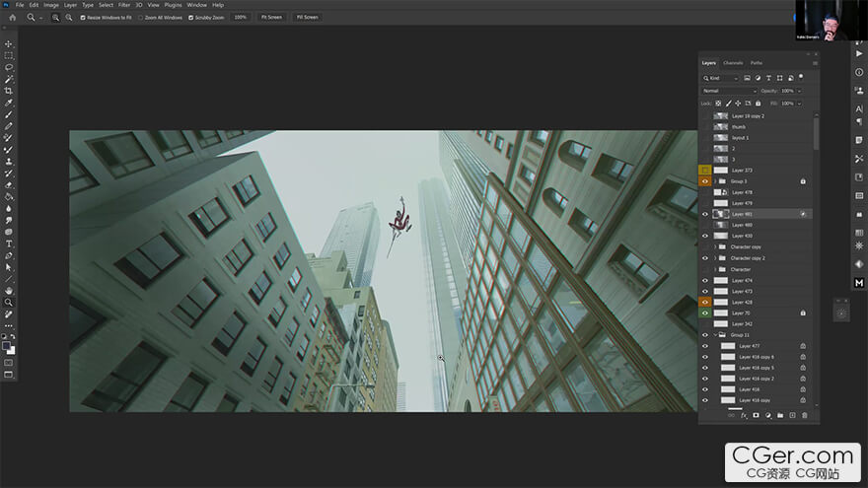Click the Fit Screen button
868x488 pixels.
[271, 18]
